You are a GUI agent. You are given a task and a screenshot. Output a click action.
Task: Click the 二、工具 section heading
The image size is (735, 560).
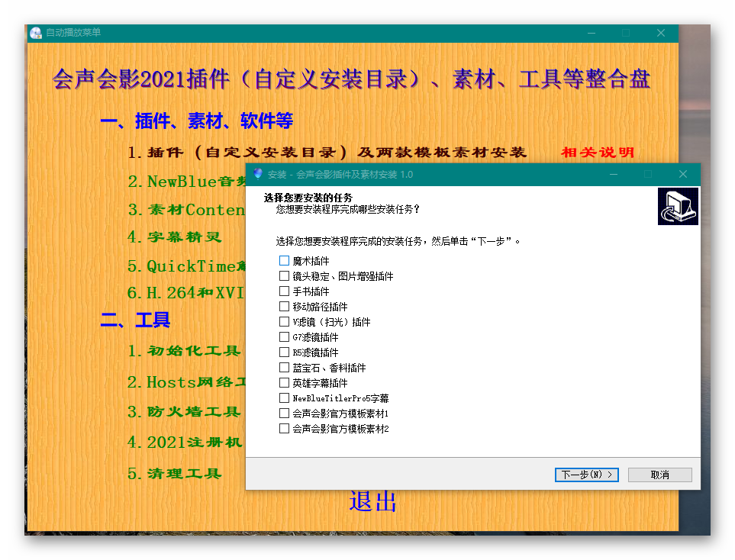(135, 320)
